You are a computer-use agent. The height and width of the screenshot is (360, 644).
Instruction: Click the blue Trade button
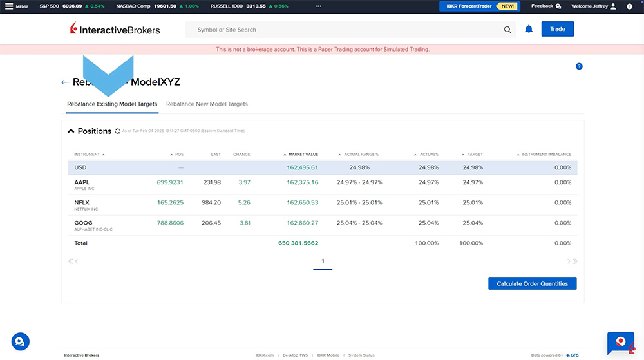coord(557,29)
